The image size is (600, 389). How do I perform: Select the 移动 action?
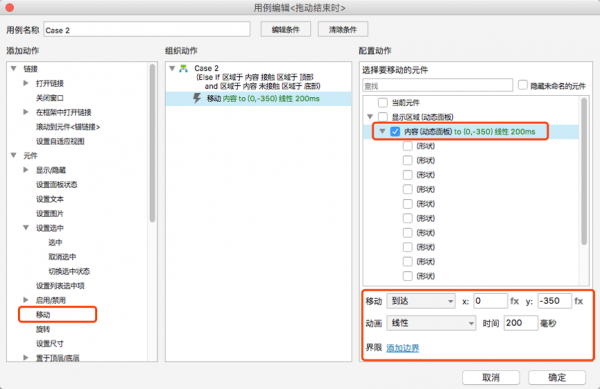pyautogui.click(x=43, y=314)
